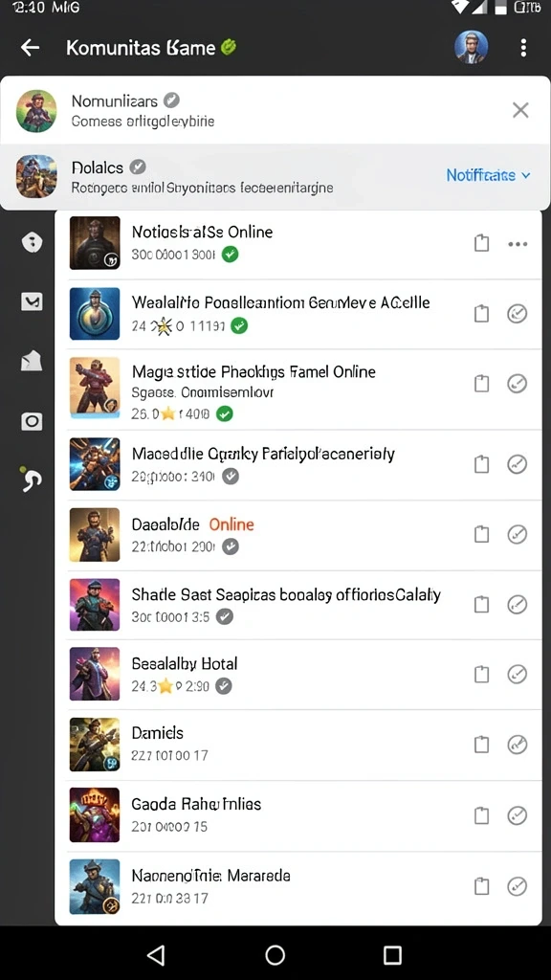The image size is (551, 980).
Task: Tap the back arrow in header
Action: coord(30,48)
